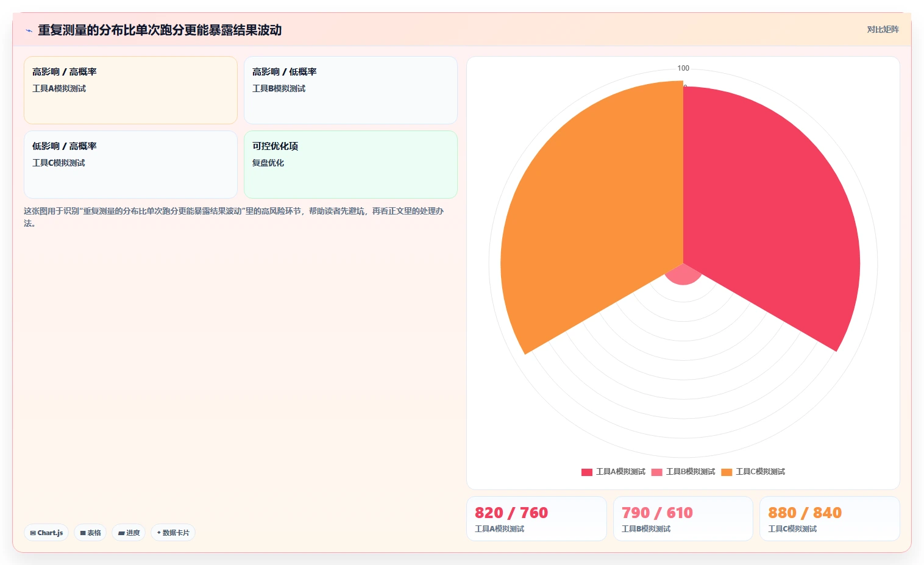Viewport: 924px width, 565px height.
Task: Click the page title 重复测量的分布比单次跑分
Action: 160,30
